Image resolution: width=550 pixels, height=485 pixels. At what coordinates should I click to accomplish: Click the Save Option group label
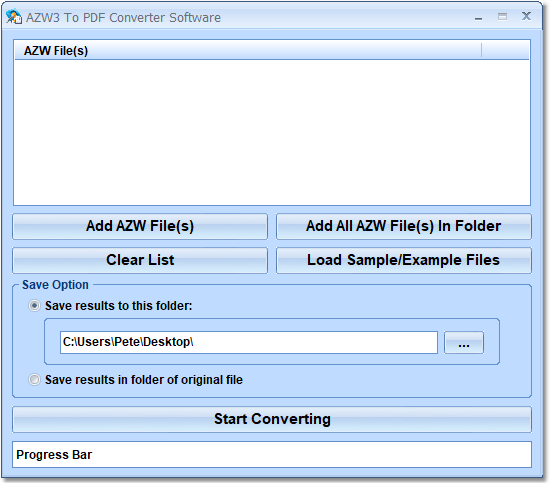(x=55, y=285)
